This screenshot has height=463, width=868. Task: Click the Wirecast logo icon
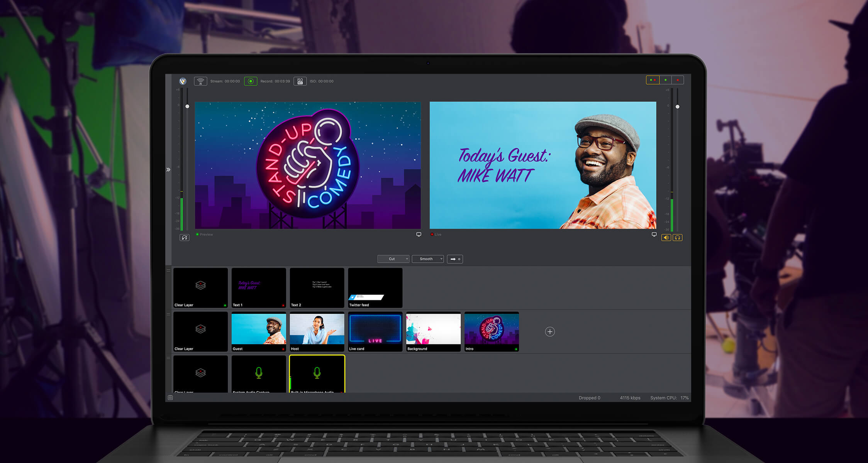(183, 81)
